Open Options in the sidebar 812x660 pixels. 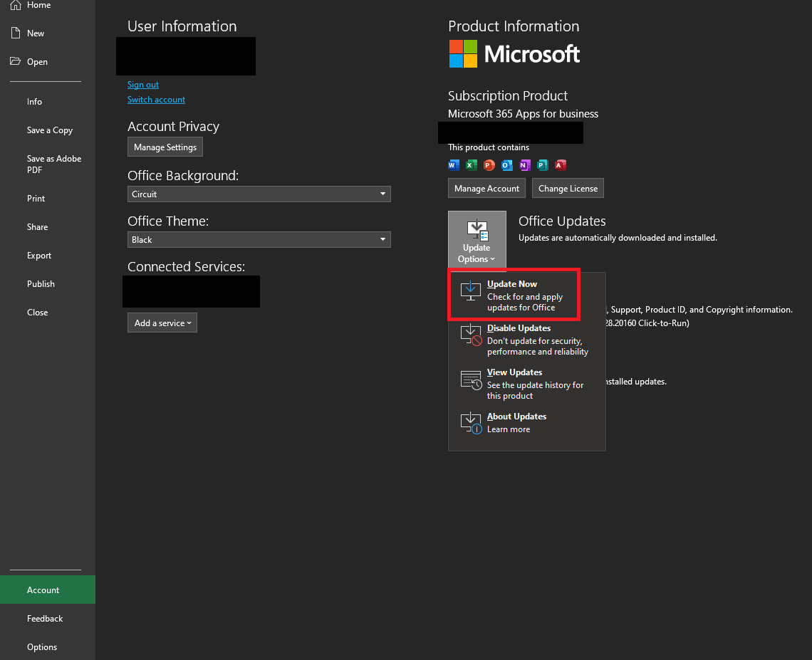point(48,646)
